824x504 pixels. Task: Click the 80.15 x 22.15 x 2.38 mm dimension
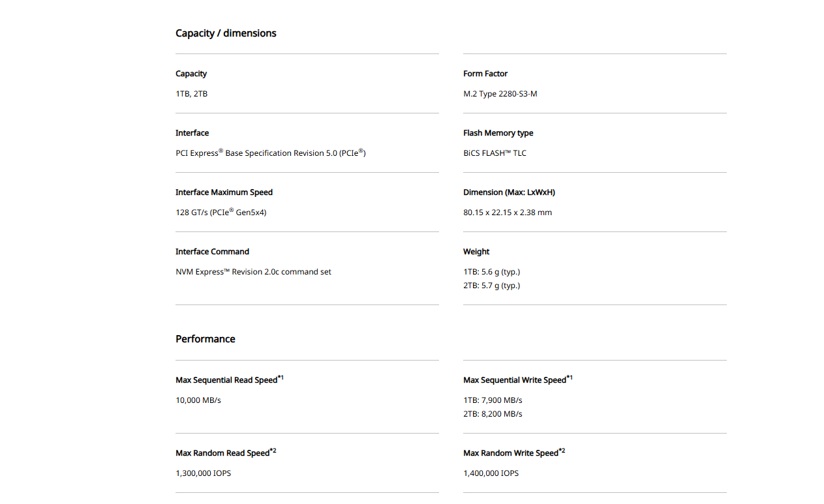pyautogui.click(x=507, y=213)
